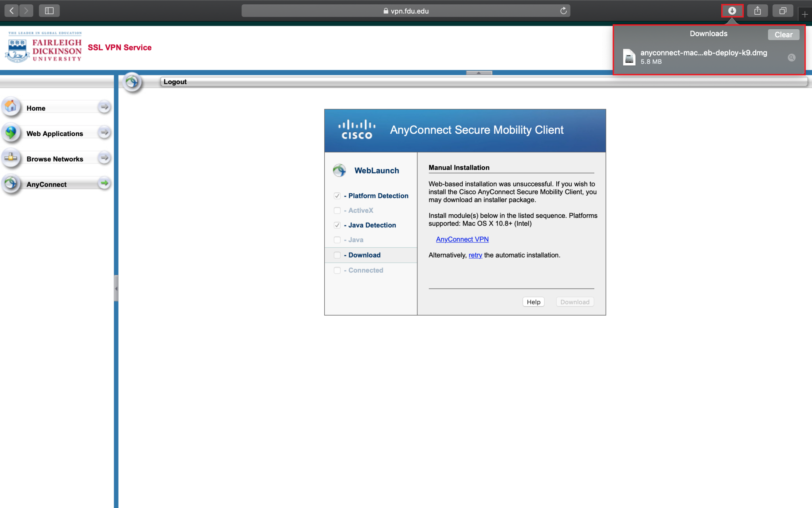Click the Web Applications globe icon
The width and height of the screenshot is (812, 508).
(11, 132)
